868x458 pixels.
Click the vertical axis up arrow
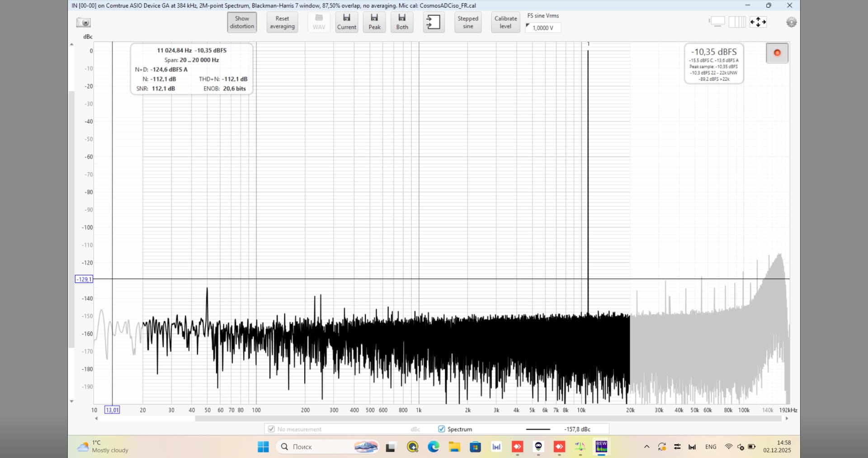tap(71, 44)
